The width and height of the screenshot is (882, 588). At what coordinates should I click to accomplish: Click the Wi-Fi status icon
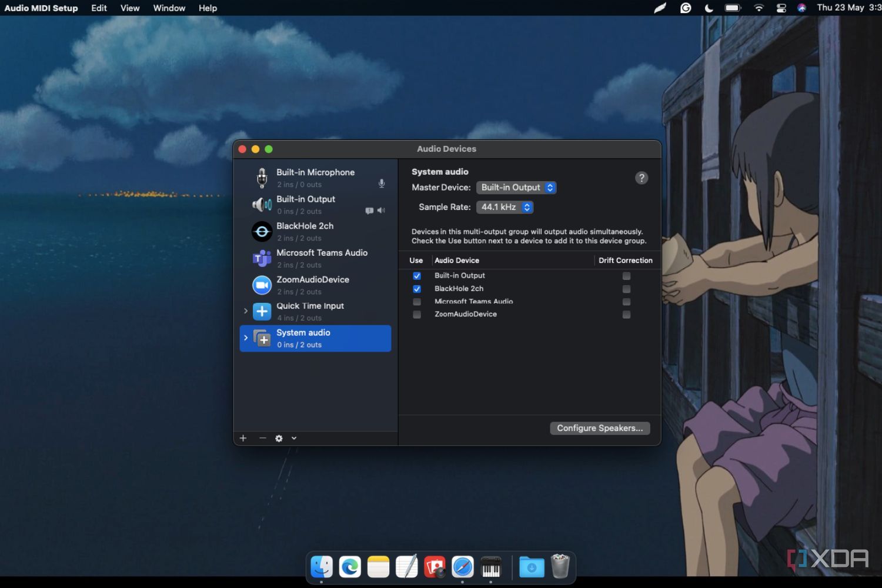[x=759, y=8]
